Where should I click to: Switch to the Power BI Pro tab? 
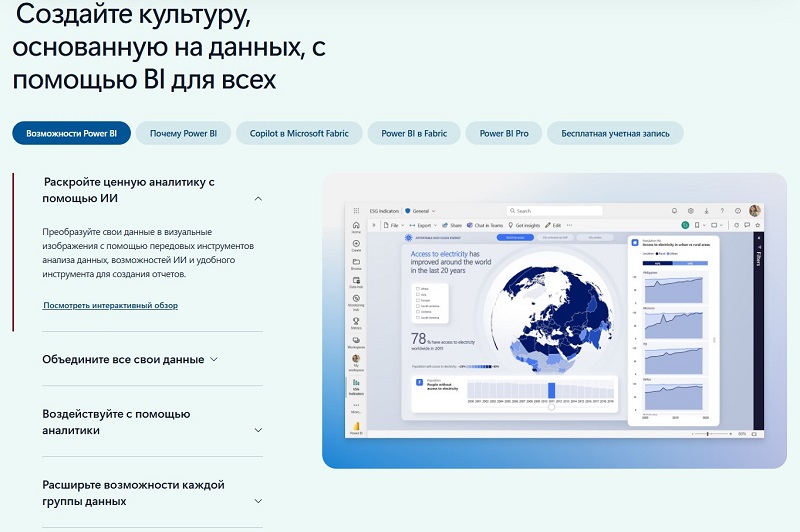504,133
